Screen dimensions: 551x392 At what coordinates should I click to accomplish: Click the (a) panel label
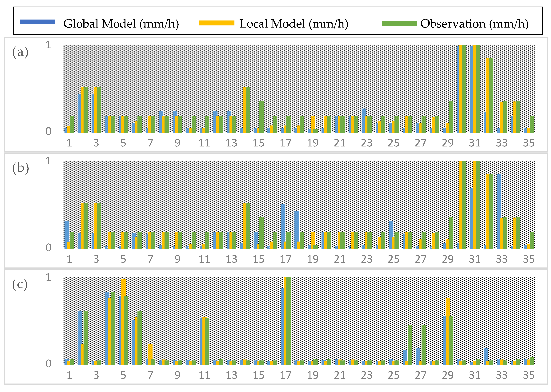[20, 52]
